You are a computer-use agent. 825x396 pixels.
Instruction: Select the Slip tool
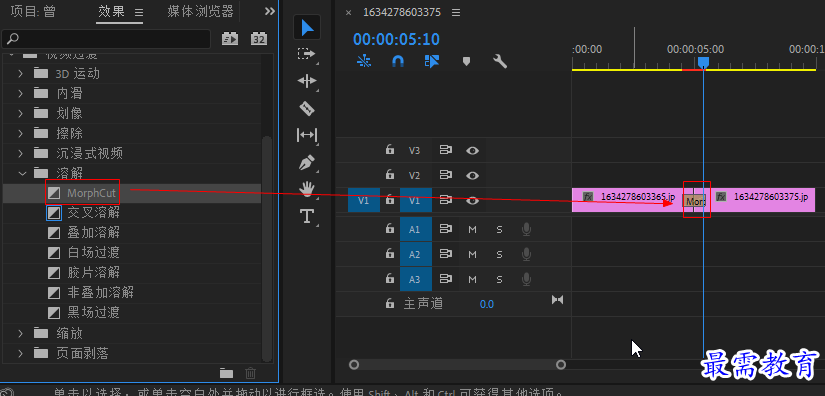pyautogui.click(x=307, y=135)
